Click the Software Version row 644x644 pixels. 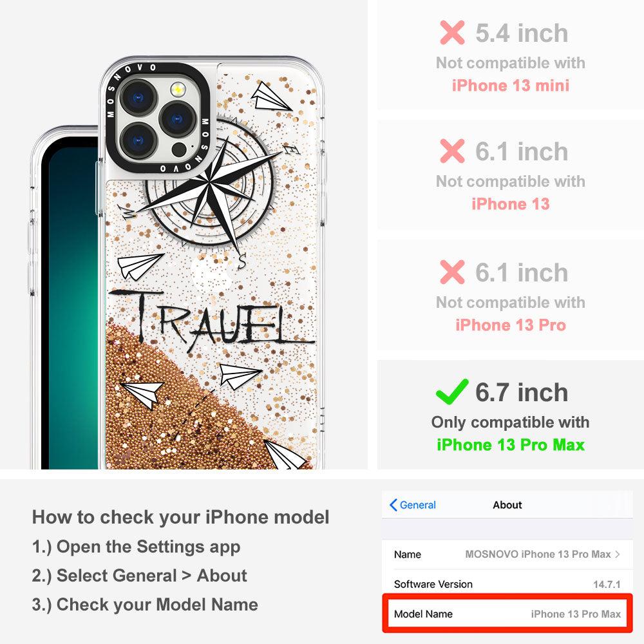[507, 584]
